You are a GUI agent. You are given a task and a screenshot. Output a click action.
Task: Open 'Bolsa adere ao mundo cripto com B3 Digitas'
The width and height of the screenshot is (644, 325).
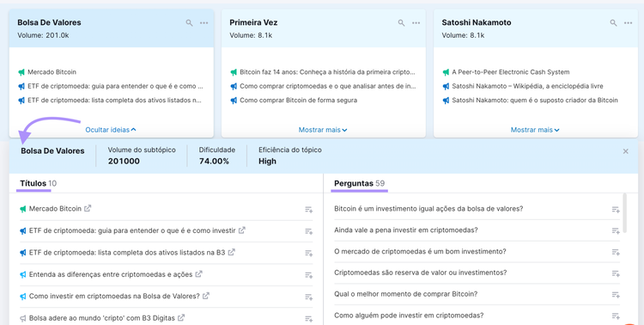click(x=102, y=318)
